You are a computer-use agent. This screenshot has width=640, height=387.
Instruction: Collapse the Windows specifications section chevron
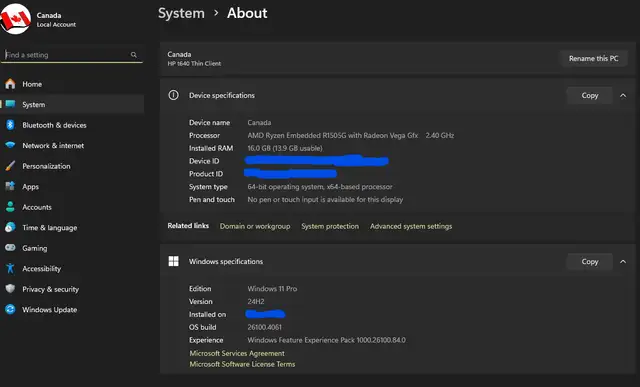click(623, 262)
